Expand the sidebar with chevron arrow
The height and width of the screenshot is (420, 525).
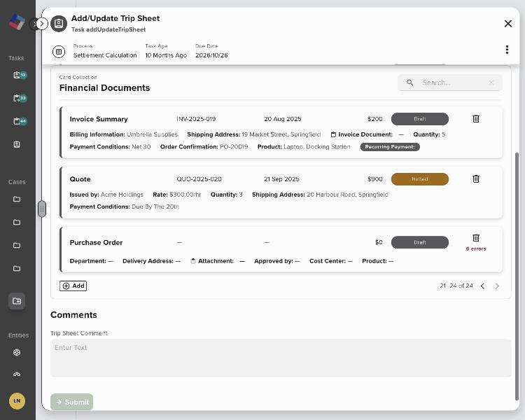(41, 24)
